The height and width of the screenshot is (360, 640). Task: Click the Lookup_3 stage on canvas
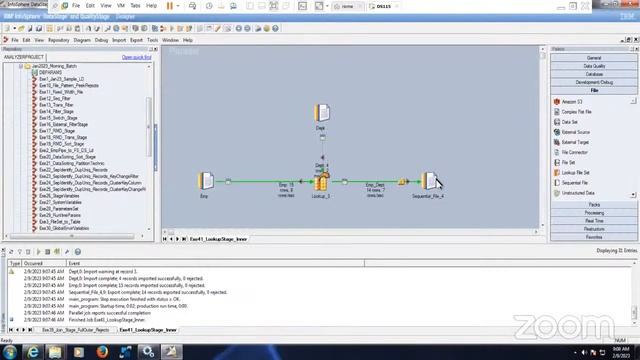321,182
